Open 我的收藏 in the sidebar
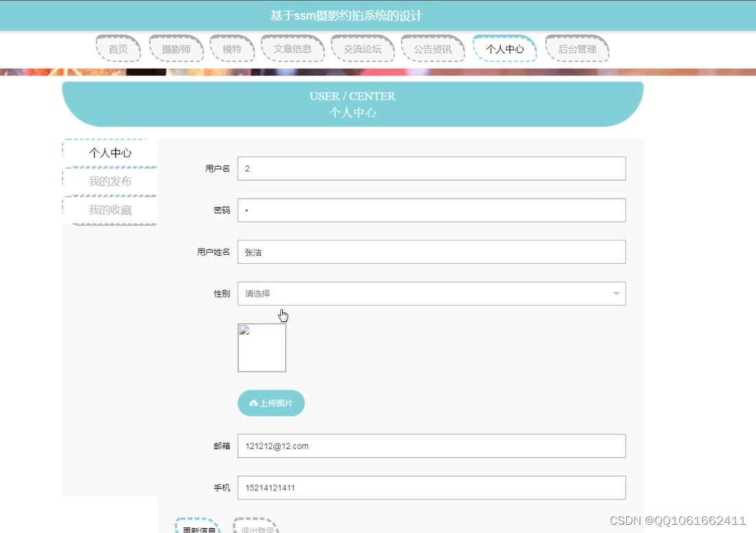The image size is (756, 533). coord(110,209)
